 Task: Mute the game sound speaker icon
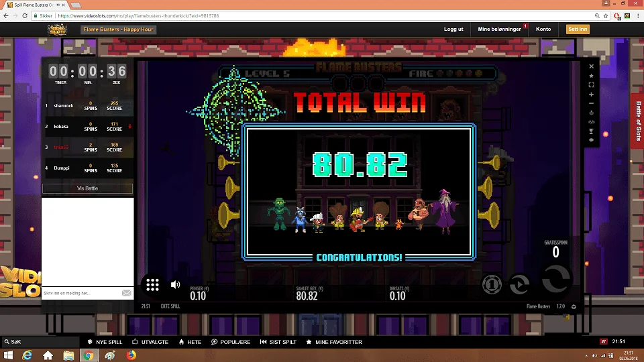click(x=175, y=284)
